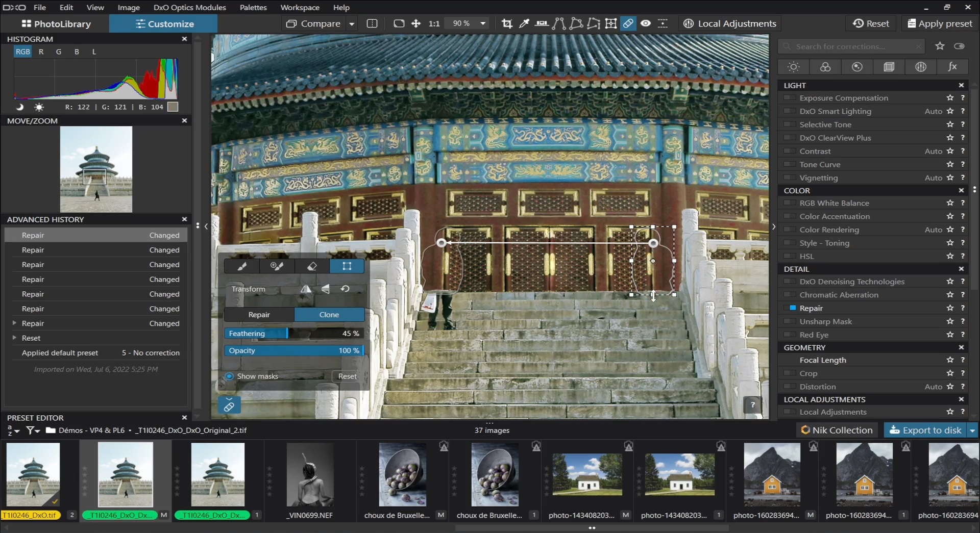Click the Compare button
This screenshot has width=980, height=533.
(313, 23)
